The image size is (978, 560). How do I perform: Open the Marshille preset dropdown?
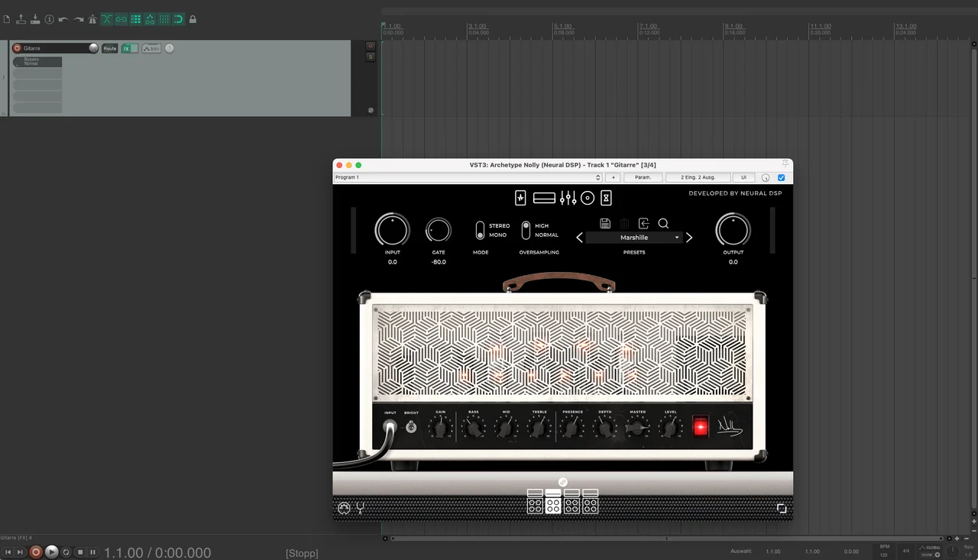[x=634, y=238]
